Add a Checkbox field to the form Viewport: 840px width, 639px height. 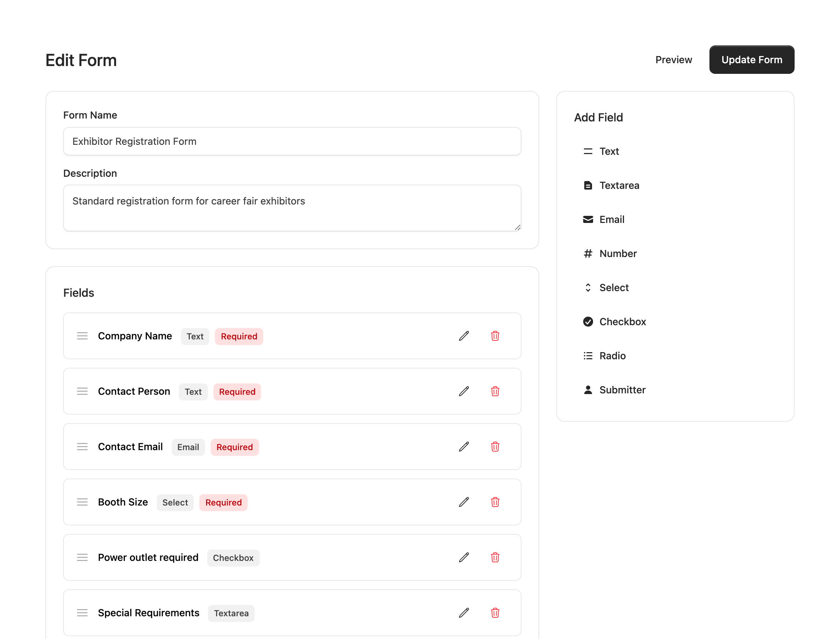pos(623,321)
